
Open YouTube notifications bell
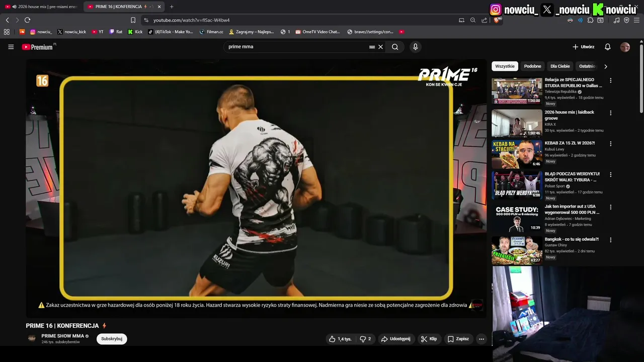[x=608, y=47]
